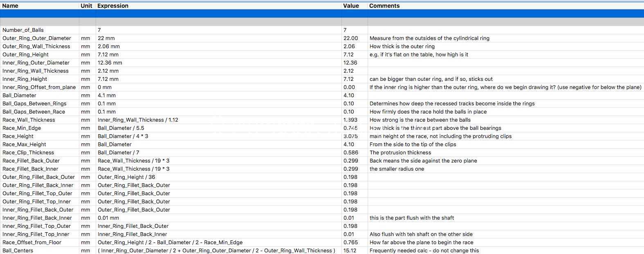Select Outer_Ring_Fillet_Top_Outer parameter name

37,193
